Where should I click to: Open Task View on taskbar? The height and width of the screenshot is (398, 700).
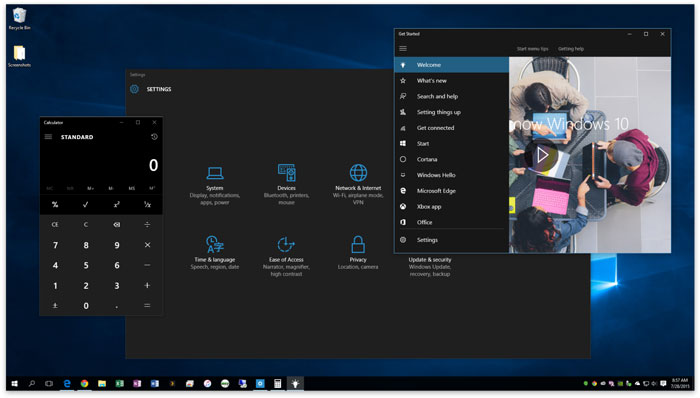tap(49, 383)
